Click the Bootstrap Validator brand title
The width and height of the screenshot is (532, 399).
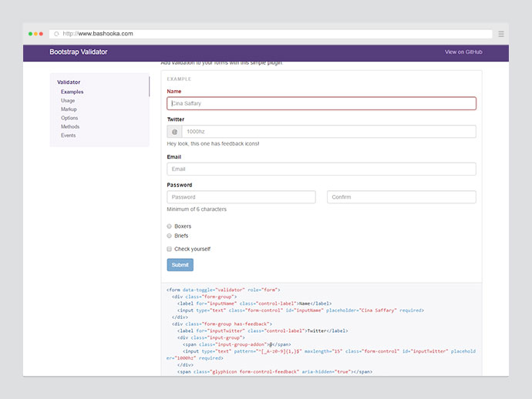tap(79, 52)
